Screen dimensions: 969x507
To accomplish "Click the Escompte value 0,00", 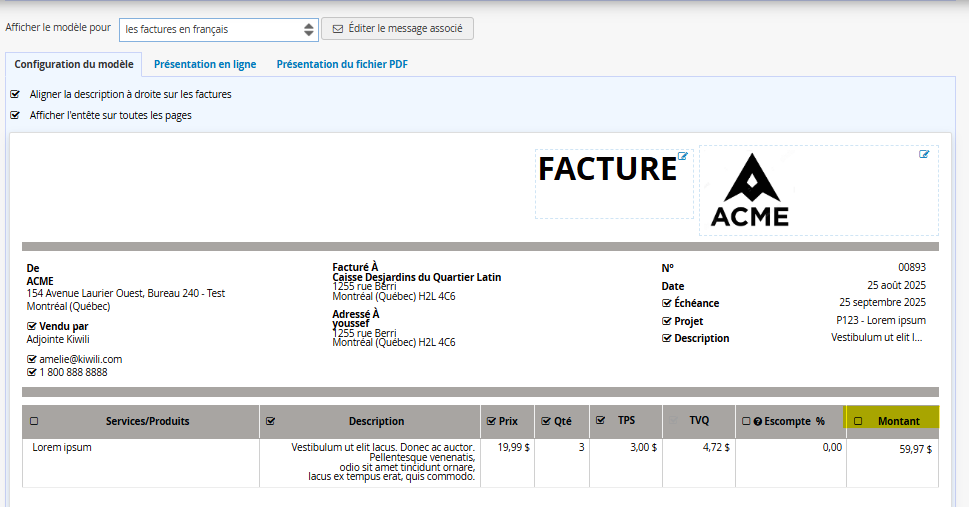I will click(x=832, y=447).
